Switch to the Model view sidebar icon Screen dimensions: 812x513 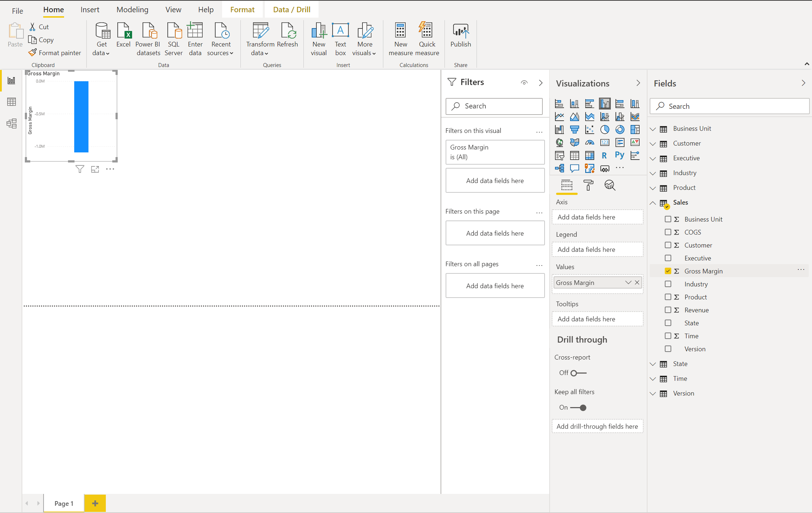click(x=12, y=124)
